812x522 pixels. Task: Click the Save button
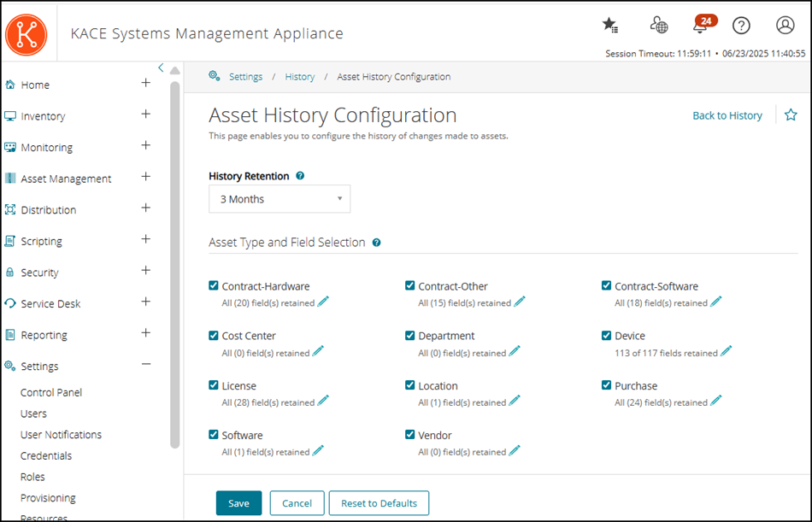[238, 503]
